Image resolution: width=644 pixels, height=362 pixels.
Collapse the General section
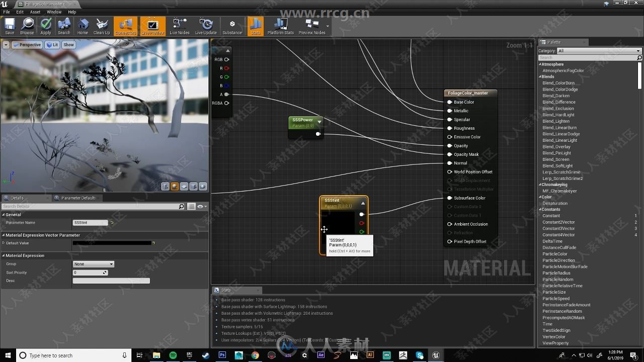(x=3, y=215)
